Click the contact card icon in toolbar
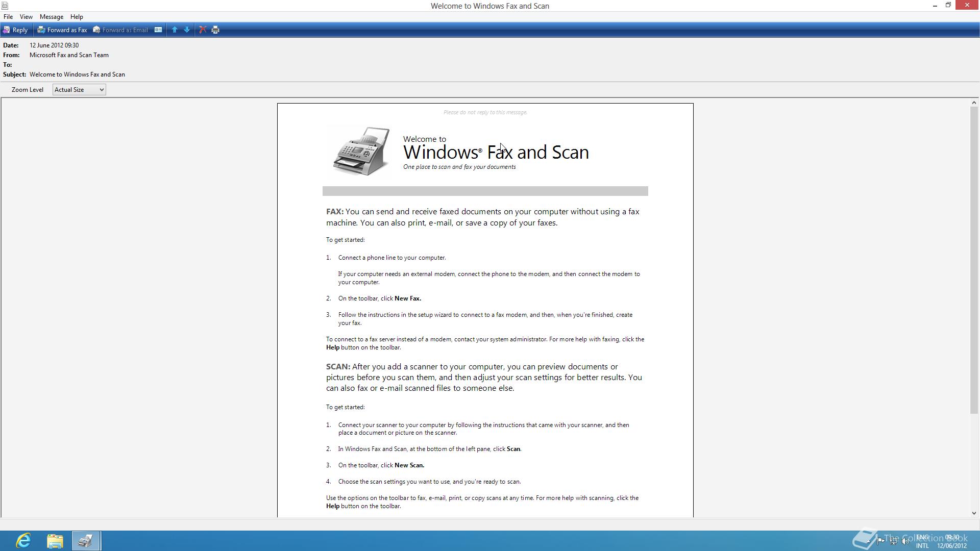Viewport: 980px width, 551px height. 158,30
